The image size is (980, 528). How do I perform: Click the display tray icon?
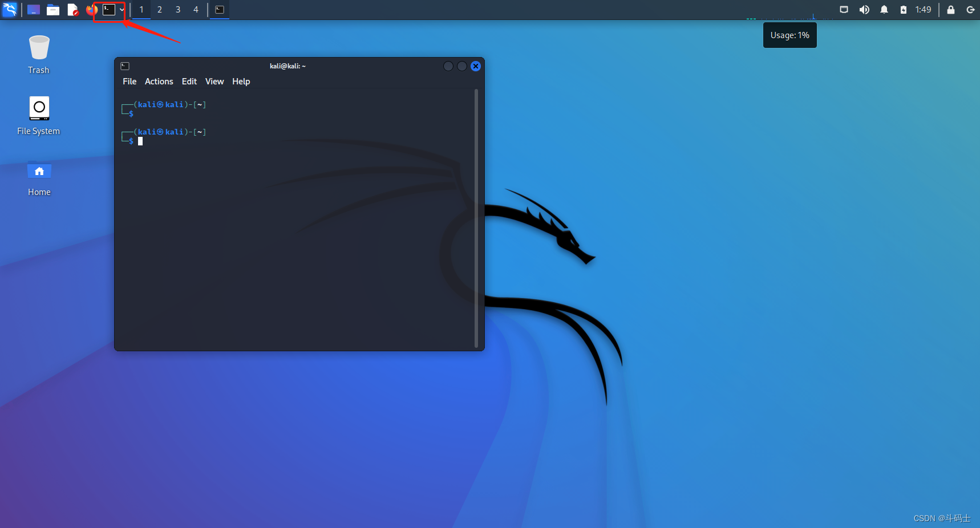[844, 10]
